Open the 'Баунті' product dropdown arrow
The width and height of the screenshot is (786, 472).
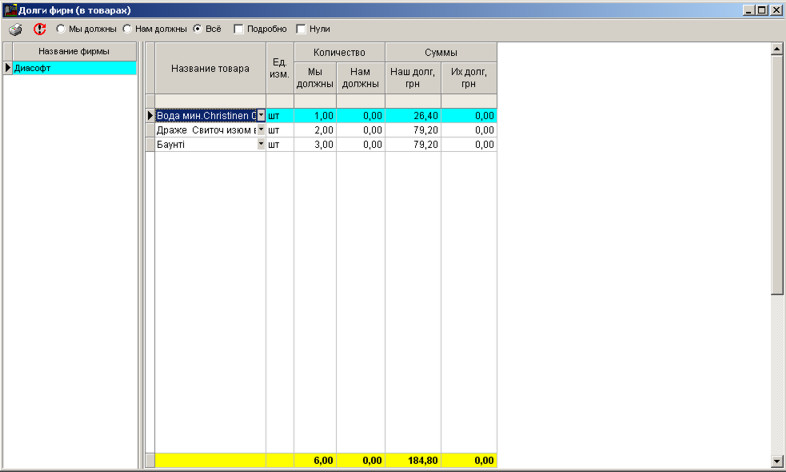(x=261, y=144)
